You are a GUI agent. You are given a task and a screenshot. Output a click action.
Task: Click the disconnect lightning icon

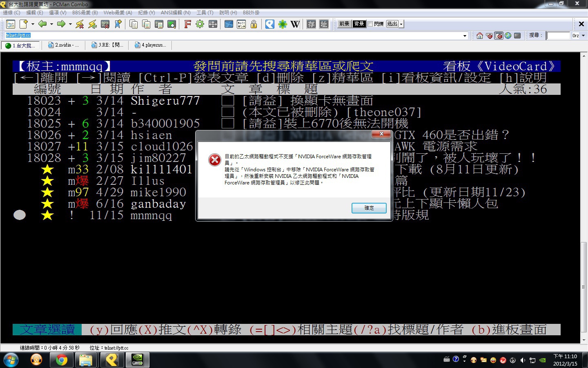80,24
